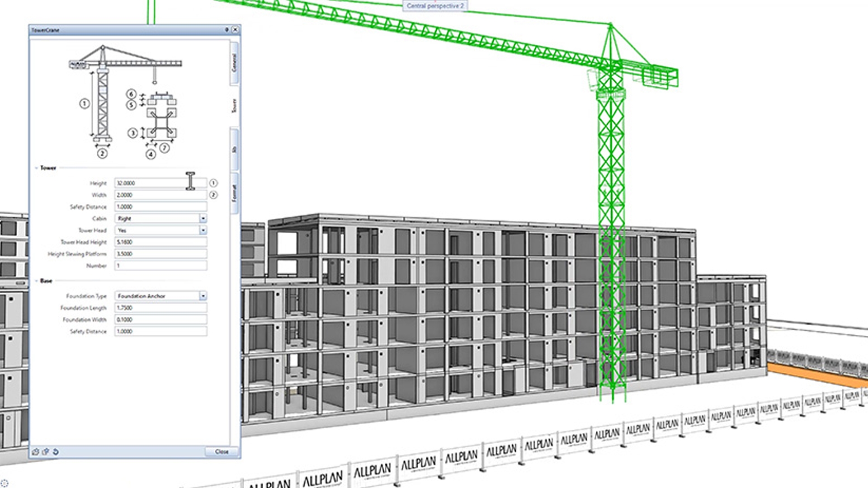Image resolution: width=868 pixels, height=488 pixels.
Task: Switch to the General tab
Action: (x=234, y=62)
